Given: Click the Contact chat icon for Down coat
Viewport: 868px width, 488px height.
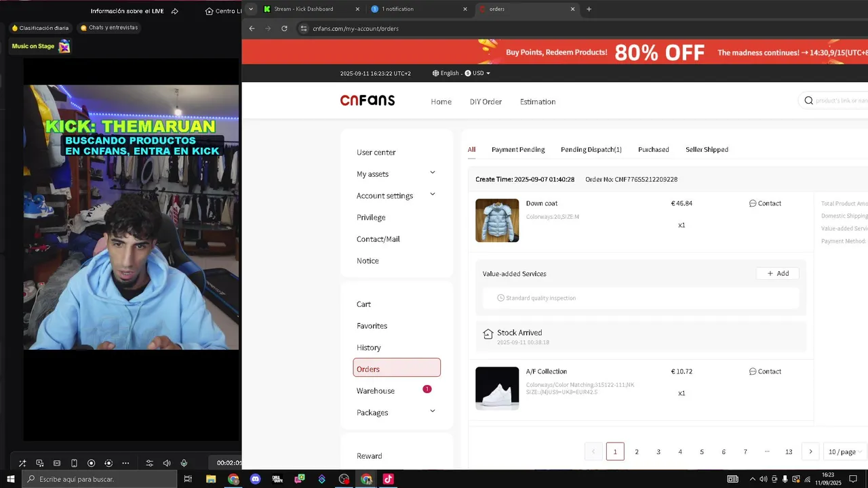Looking at the screenshot, I should pyautogui.click(x=753, y=203).
